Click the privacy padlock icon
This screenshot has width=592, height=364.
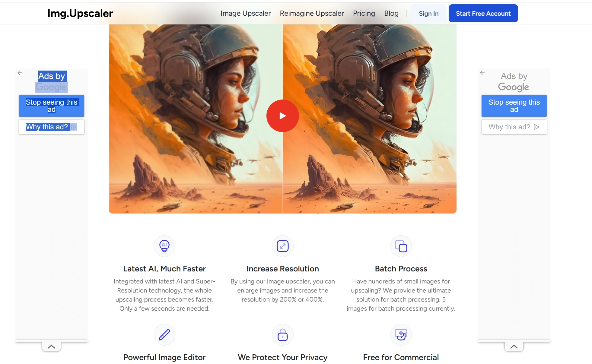pos(282,335)
